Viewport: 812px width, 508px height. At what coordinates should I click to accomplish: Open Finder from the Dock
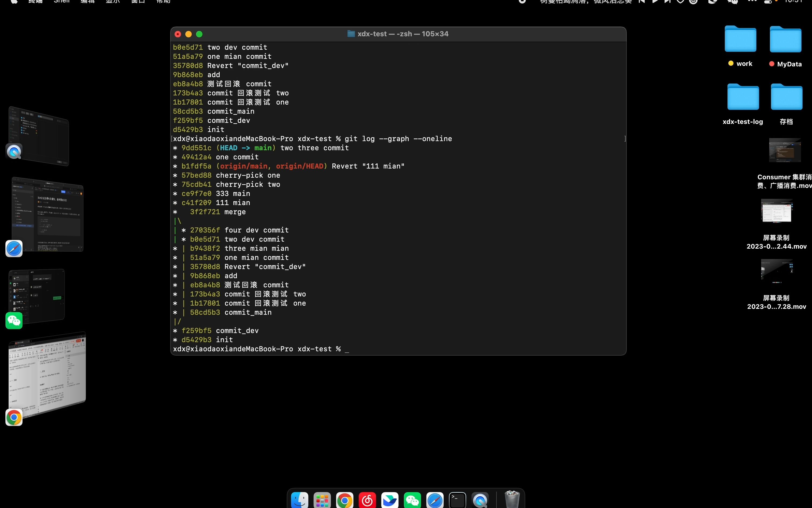[299, 500]
